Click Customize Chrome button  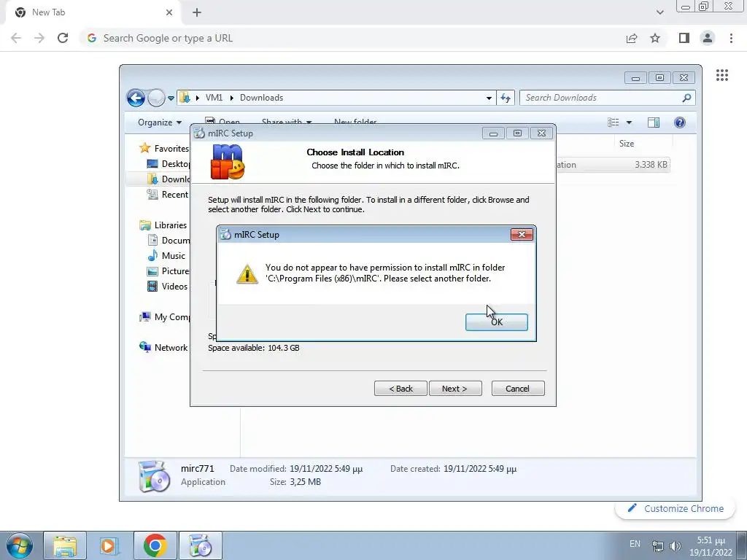point(675,508)
